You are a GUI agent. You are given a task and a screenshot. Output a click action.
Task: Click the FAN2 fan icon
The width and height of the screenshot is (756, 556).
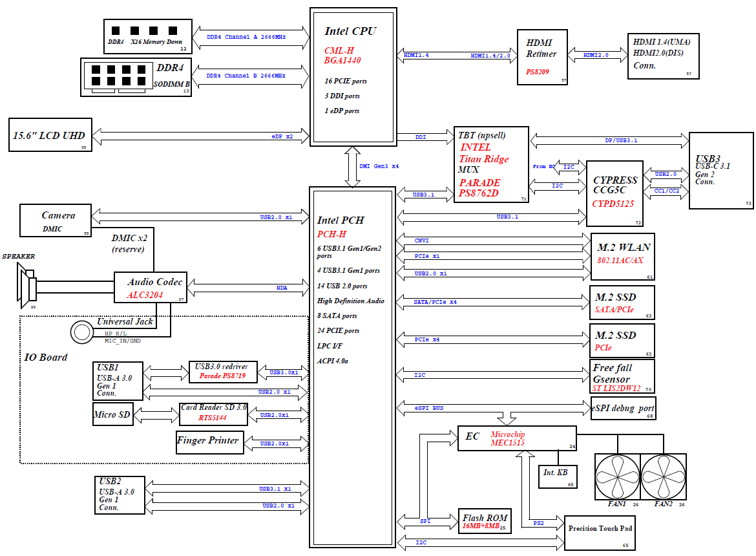[x=664, y=477]
